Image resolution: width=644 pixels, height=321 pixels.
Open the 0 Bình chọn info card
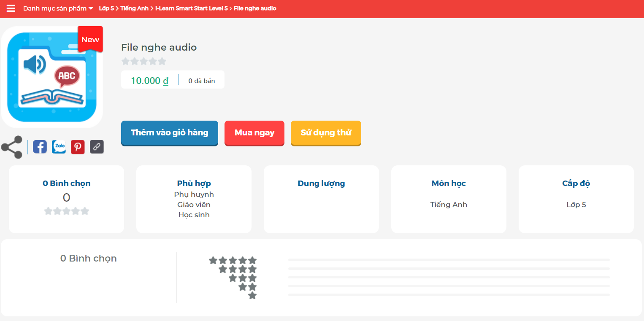pyautogui.click(x=67, y=199)
